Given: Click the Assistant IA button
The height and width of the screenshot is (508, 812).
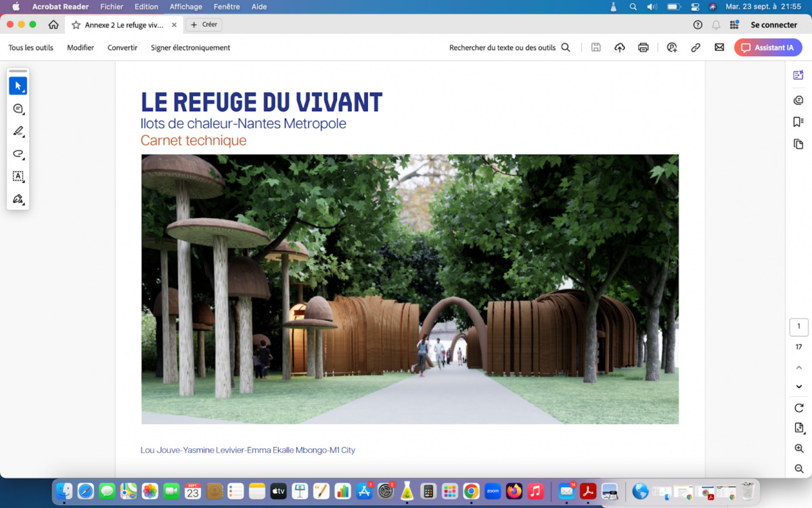Looking at the screenshot, I should tap(768, 47).
